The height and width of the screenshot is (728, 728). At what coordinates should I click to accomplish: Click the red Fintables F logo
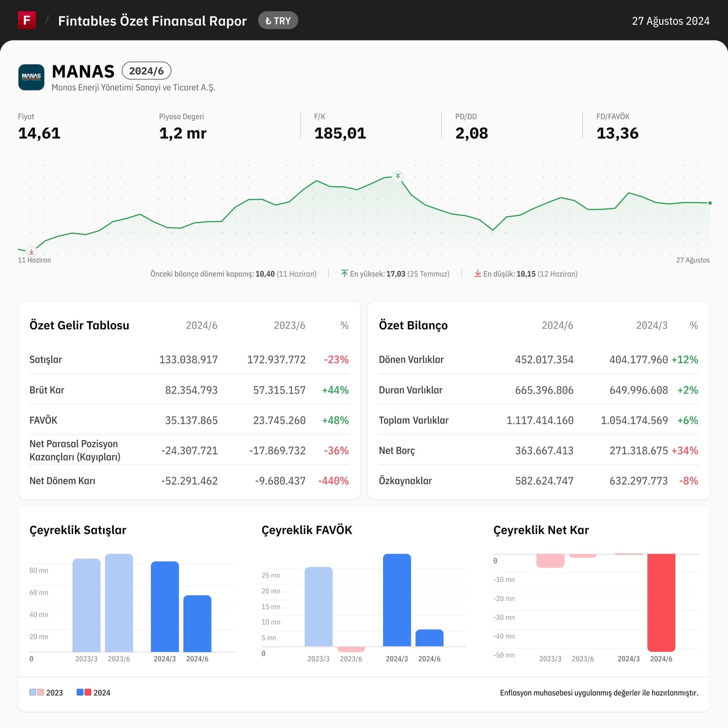(x=27, y=20)
